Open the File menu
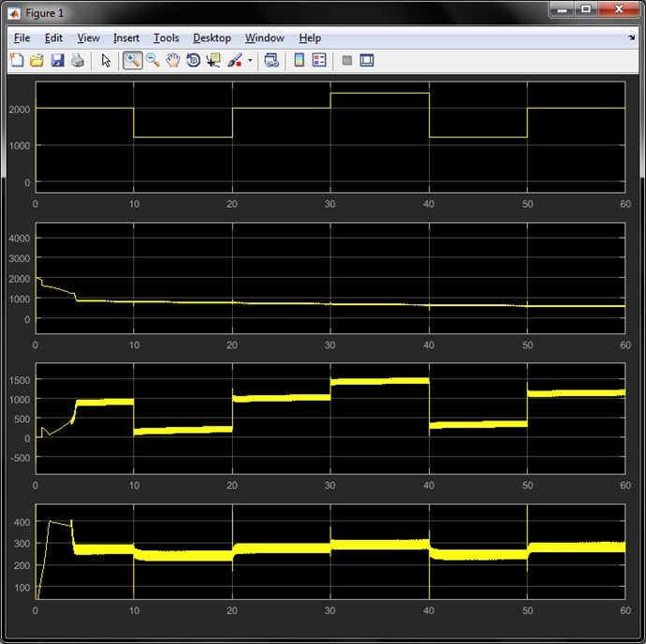The height and width of the screenshot is (644, 646). point(22,37)
